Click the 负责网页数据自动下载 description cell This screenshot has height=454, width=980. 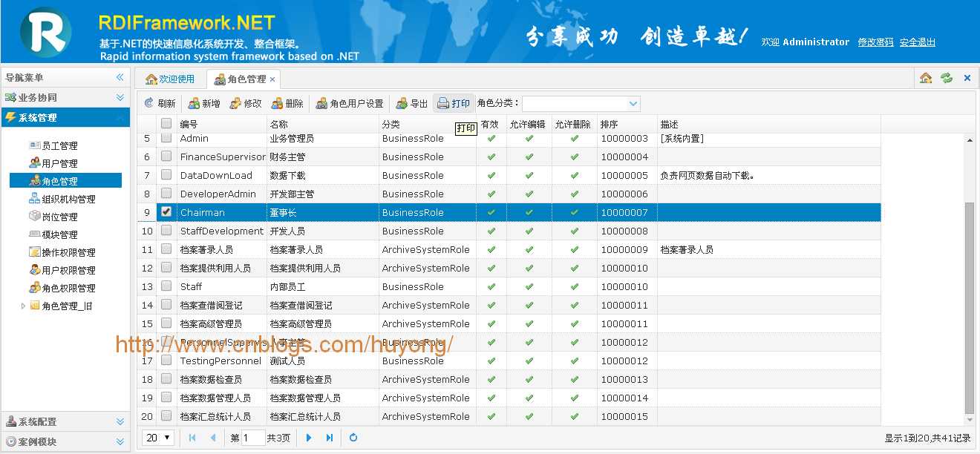[768, 175]
